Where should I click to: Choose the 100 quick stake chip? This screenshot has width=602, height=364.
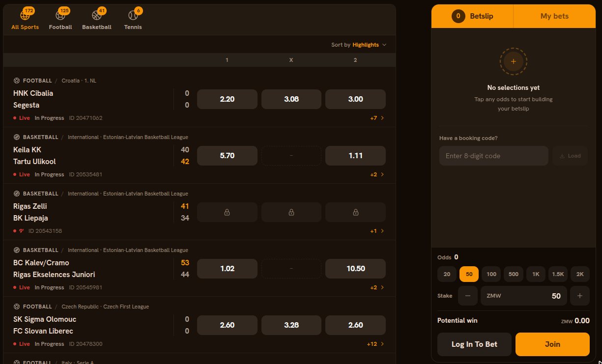[x=491, y=274]
